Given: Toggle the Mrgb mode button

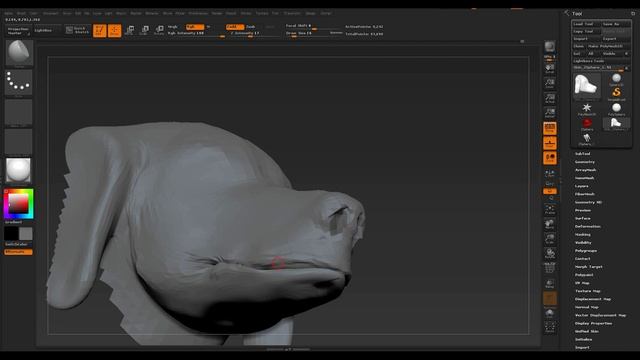Looking at the screenshot, I should [173, 27].
